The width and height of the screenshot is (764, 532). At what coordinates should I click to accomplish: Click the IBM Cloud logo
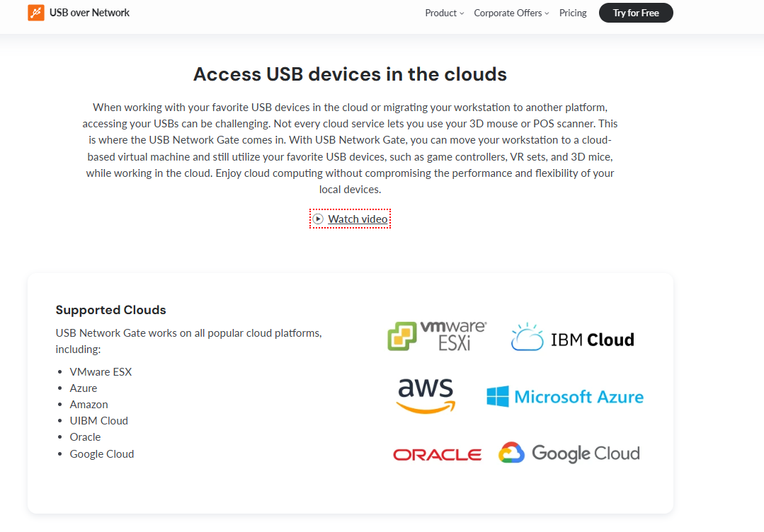(x=572, y=338)
